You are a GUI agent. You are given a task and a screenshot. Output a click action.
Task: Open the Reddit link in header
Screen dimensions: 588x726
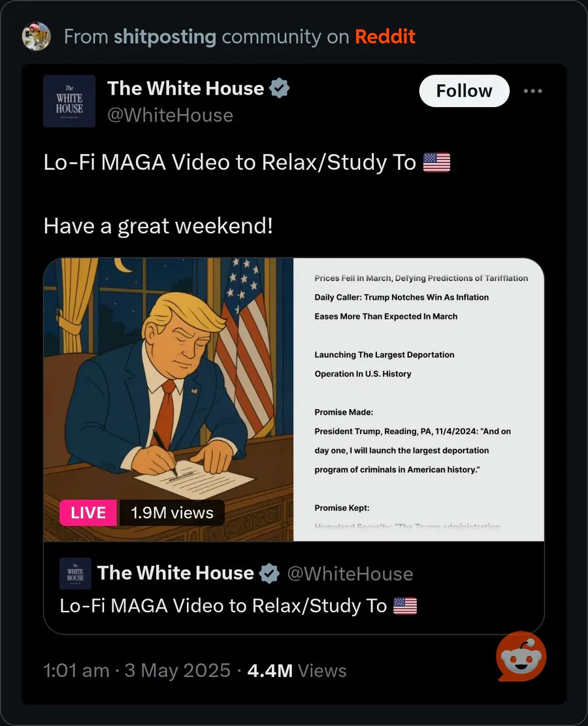385,37
